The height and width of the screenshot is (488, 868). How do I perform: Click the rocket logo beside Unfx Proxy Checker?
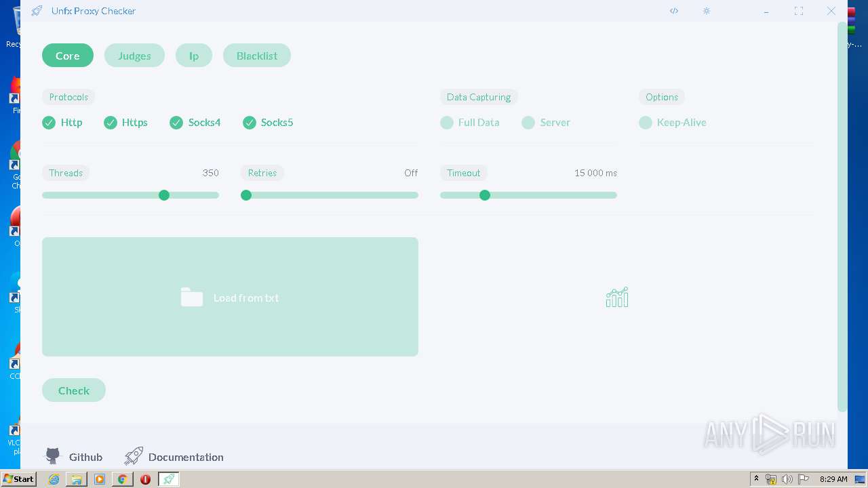(x=37, y=11)
